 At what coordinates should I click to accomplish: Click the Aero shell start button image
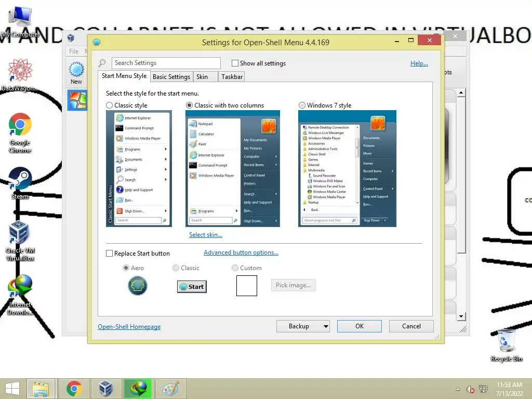[137, 286]
